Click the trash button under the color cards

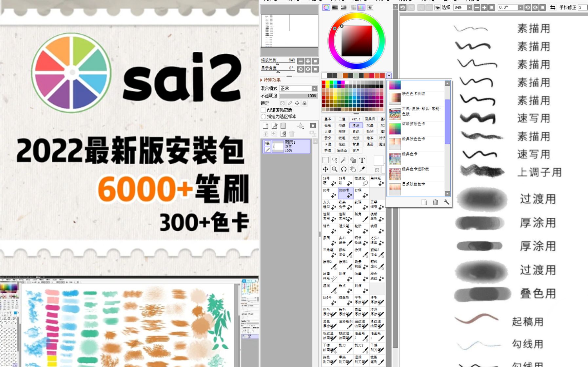435,202
